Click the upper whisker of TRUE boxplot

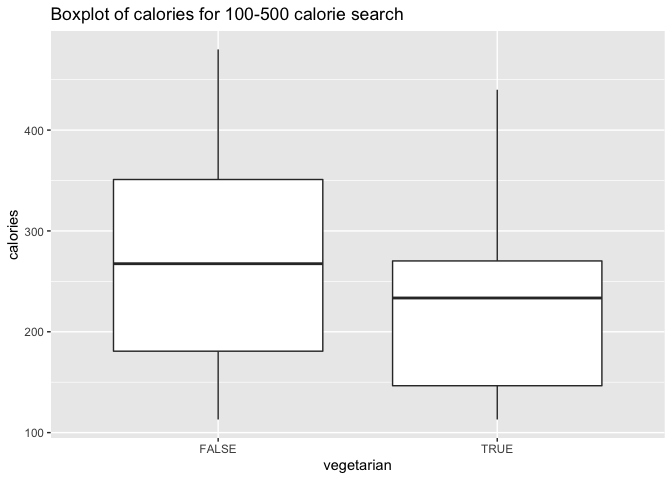(497, 175)
